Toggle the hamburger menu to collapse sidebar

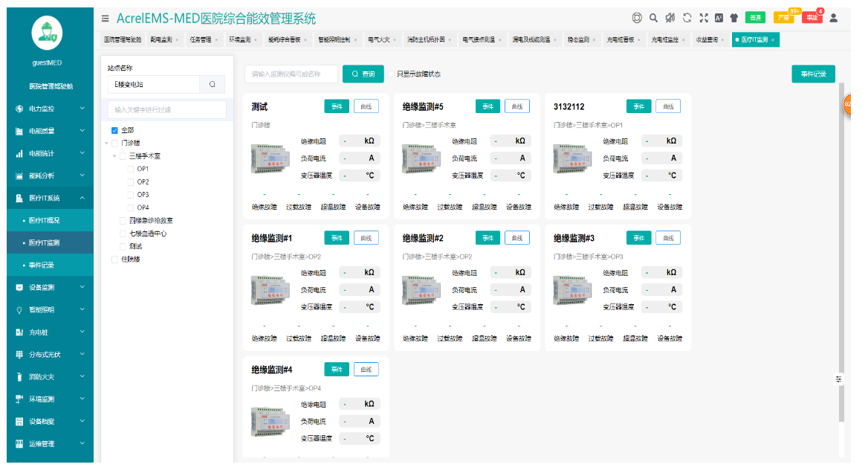pos(106,18)
